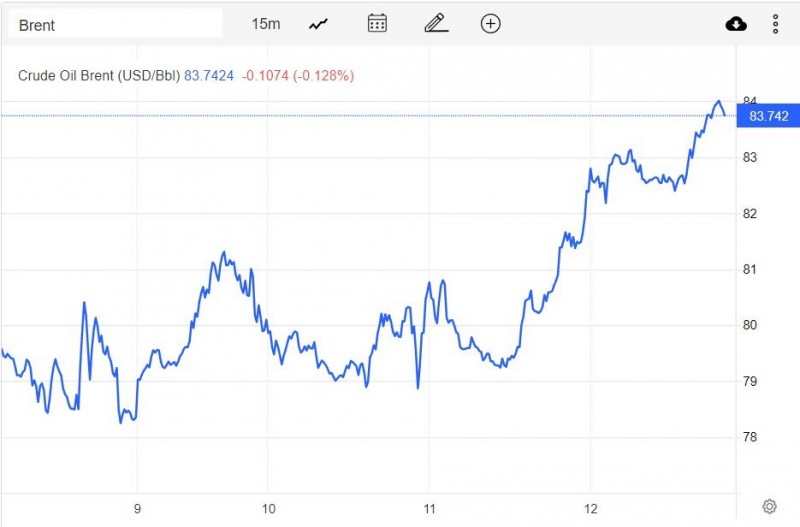Click the 83.742 current price label
The height and width of the screenshot is (527, 800).
(x=768, y=116)
